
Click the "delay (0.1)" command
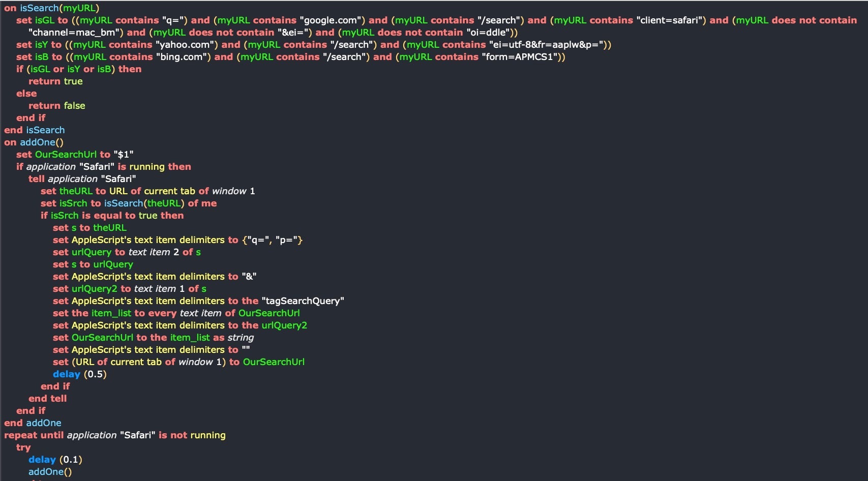(x=55, y=460)
